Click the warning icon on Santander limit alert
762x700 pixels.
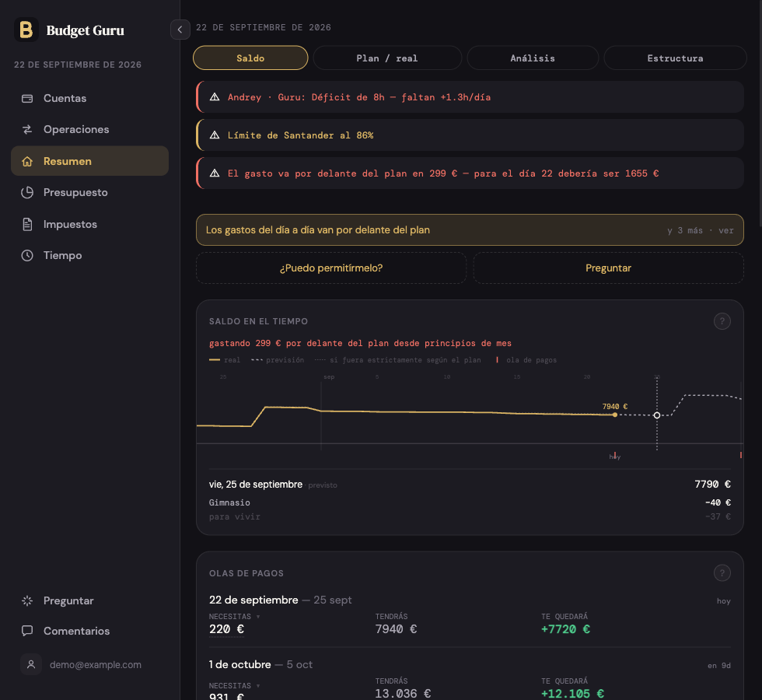[215, 135]
